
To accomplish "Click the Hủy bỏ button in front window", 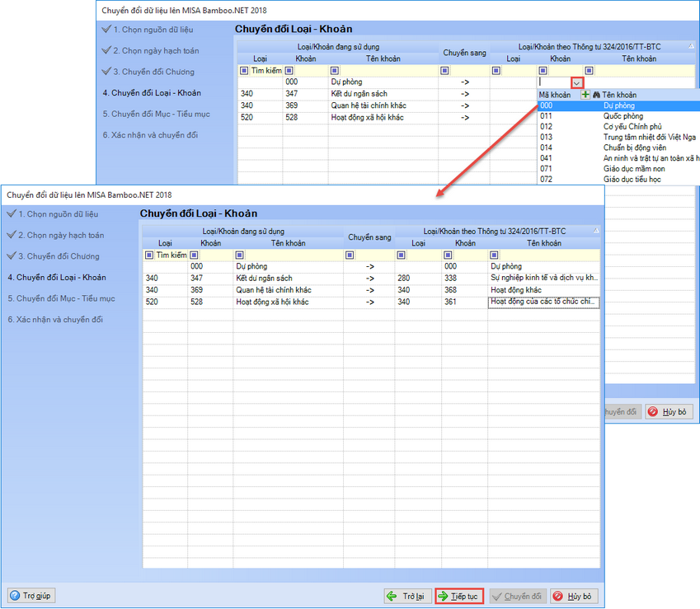I will (x=574, y=596).
